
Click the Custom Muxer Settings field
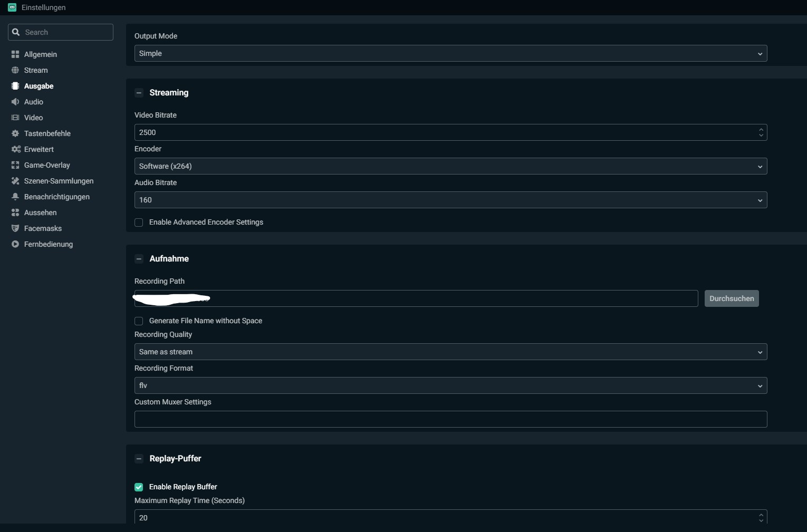click(450, 419)
